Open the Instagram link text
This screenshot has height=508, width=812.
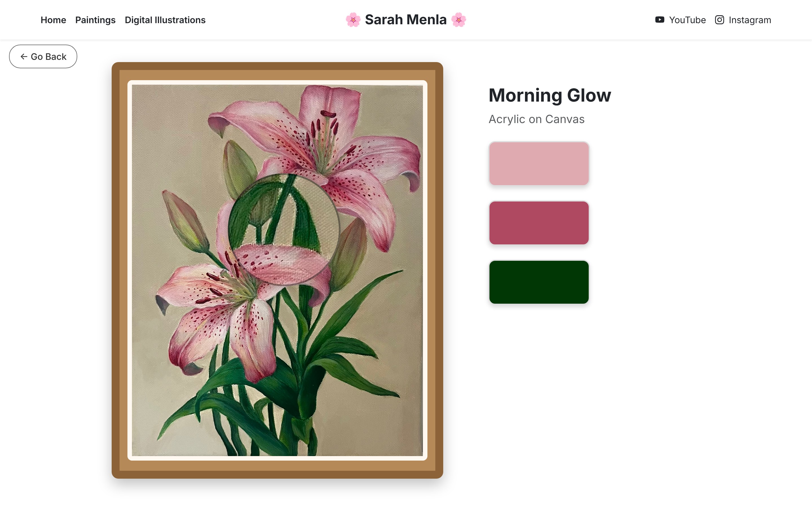click(x=750, y=20)
